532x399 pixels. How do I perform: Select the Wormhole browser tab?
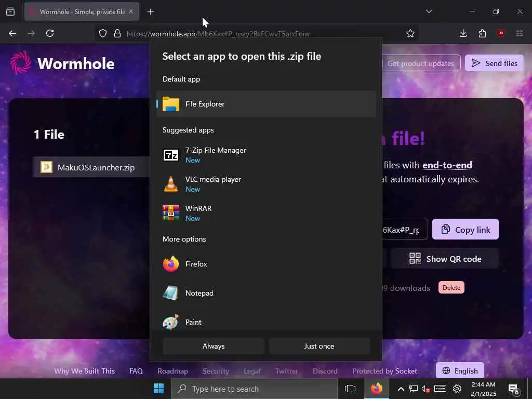point(82,11)
